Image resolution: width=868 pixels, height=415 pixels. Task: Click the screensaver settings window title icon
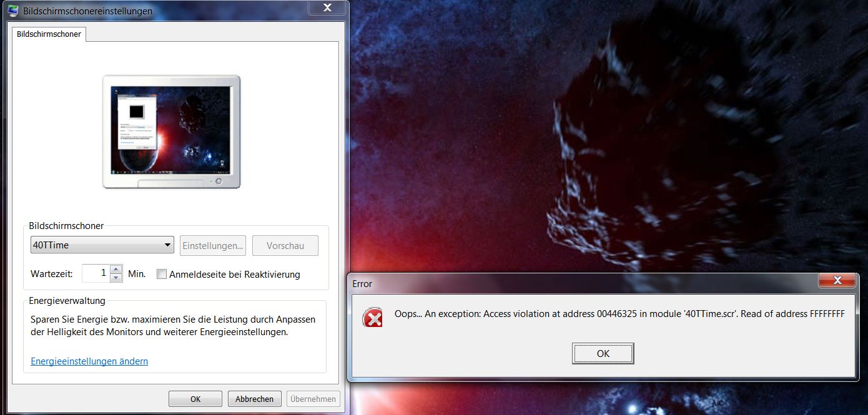pos(12,11)
